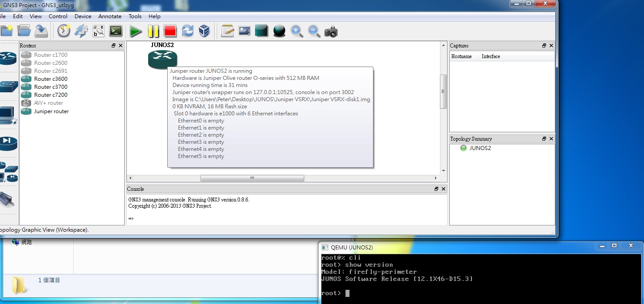Screen dimensions: 644x304
Task: Close the Captures panel
Action: pyautogui.click(x=551, y=46)
